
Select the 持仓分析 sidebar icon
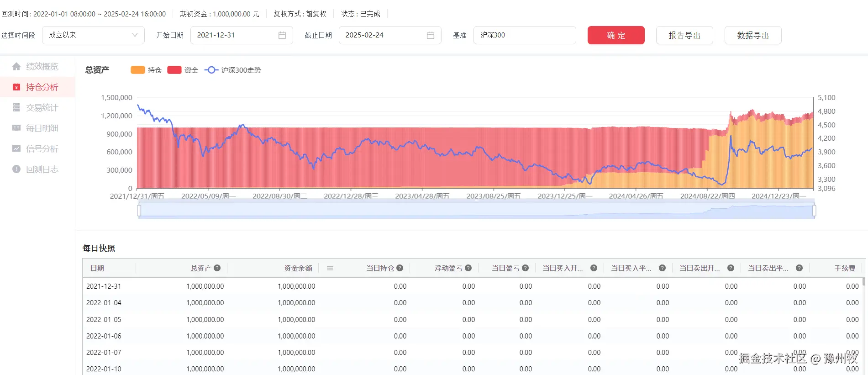pyautogui.click(x=16, y=87)
